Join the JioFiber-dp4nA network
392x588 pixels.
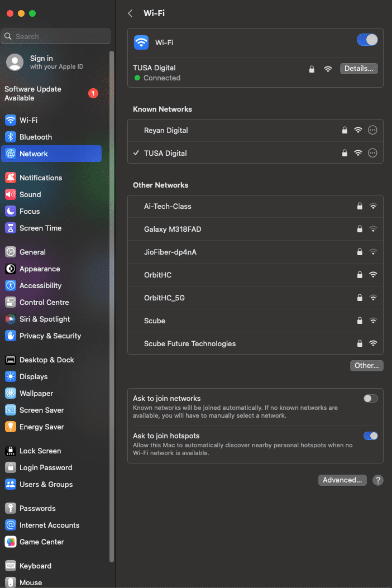coord(255,252)
